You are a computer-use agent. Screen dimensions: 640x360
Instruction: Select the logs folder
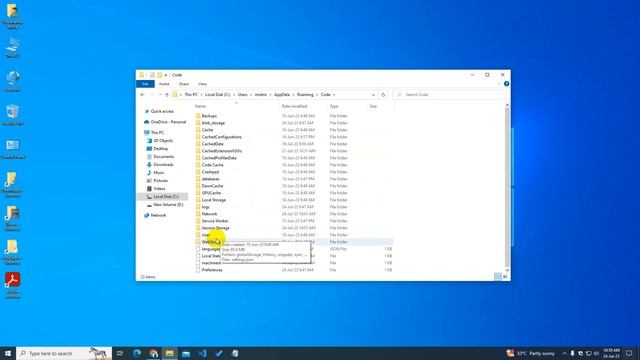(x=205, y=207)
